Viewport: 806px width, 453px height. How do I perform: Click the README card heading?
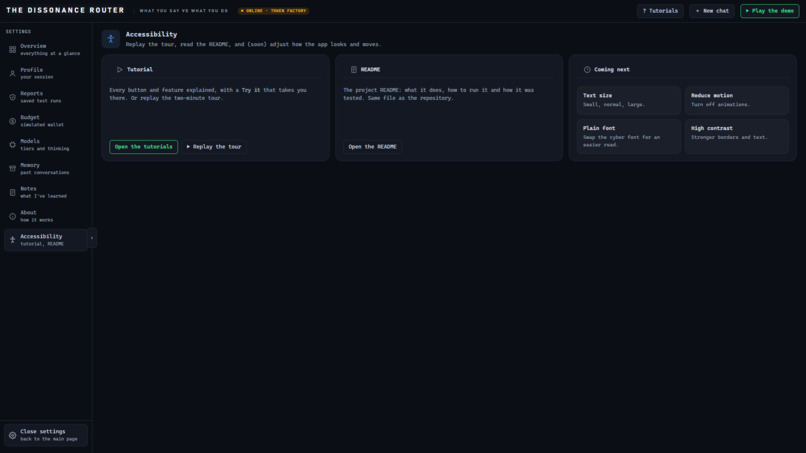pyautogui.click(x=370, y=69)
